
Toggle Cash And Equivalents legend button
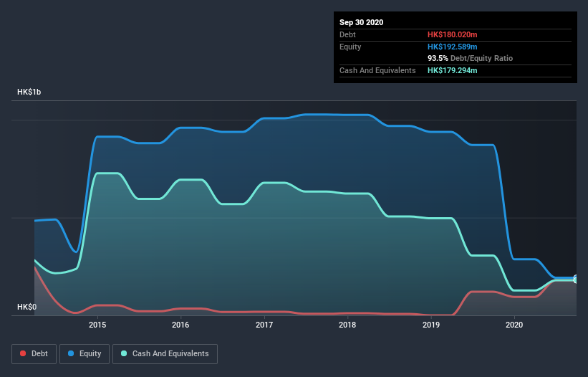[x=165, y=354]
